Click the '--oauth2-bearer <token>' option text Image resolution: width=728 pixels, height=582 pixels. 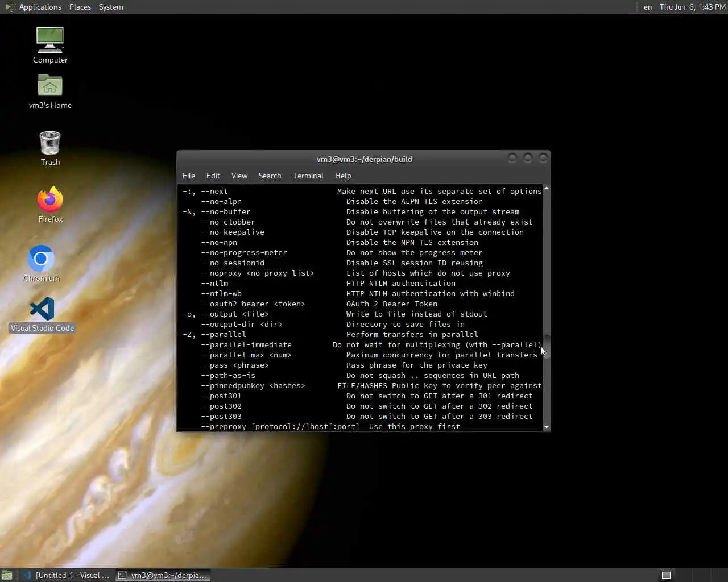[253, 304]
